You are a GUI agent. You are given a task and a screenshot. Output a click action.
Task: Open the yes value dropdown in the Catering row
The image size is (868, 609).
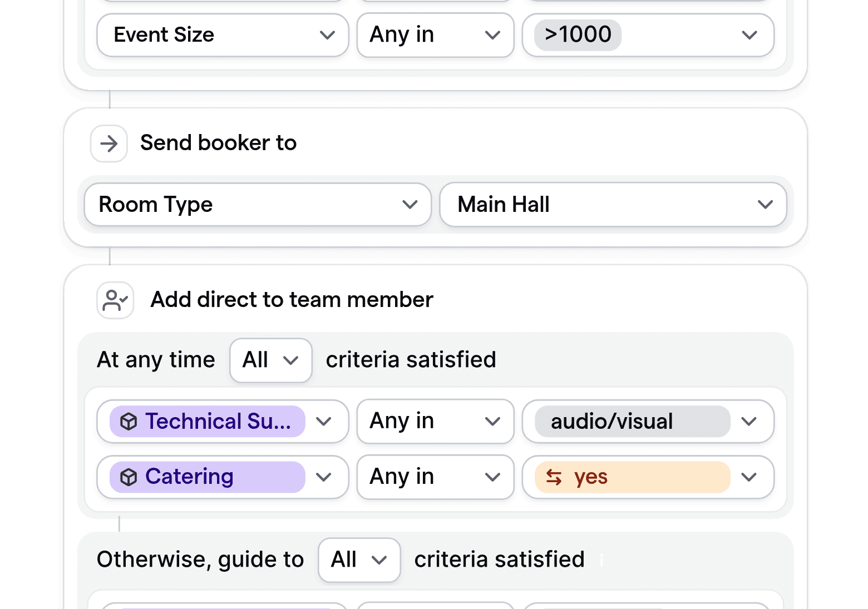(x=749, y=477)
